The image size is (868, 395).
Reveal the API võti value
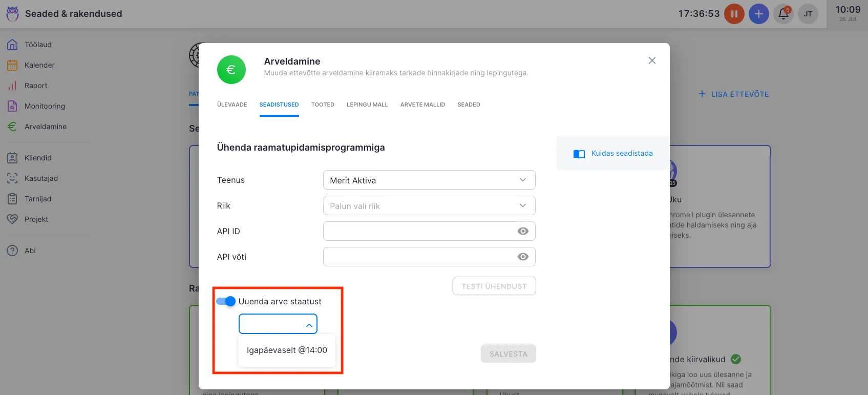522,257
